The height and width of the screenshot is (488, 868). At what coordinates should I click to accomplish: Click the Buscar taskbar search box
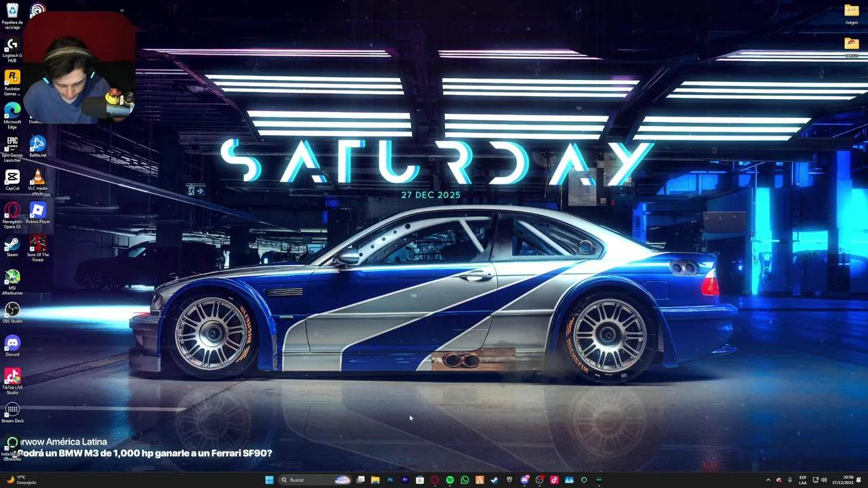point(315,480)
